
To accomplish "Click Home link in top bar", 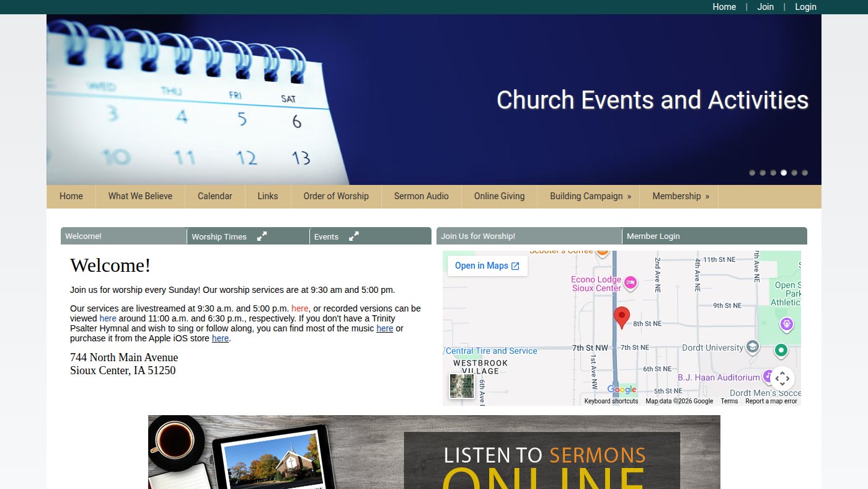I will pos(724,7).
